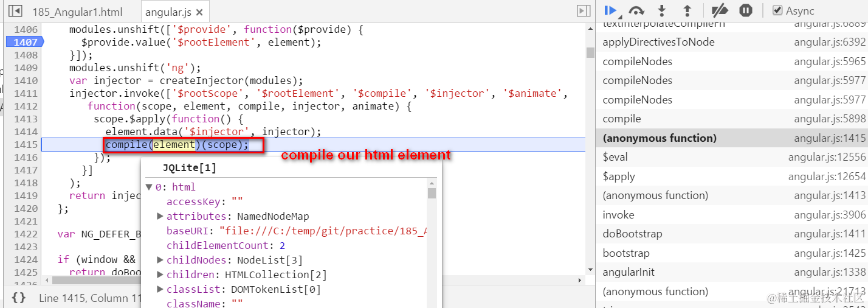This screenshot has height=308, width=868.
Task: Set breakpoint at line number 1409
Action: (x=25, y=68)
